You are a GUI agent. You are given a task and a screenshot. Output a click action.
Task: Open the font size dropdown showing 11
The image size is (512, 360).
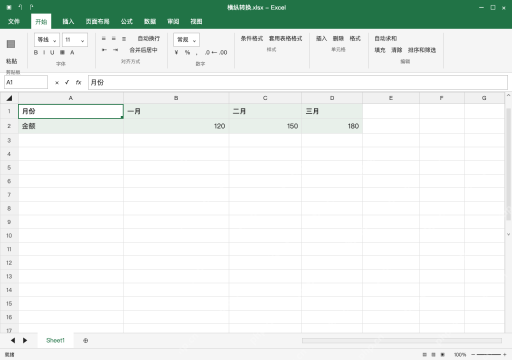tap(75, 40)
